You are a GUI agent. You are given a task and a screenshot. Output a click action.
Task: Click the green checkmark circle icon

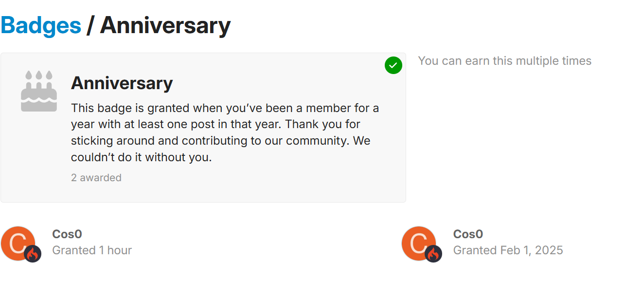pyautogui.click(x=394, y=65)
